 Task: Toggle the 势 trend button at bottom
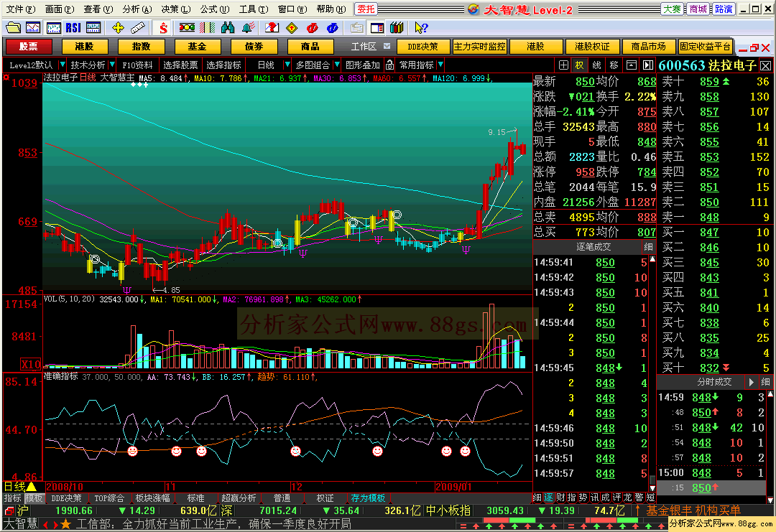[x=583, y=498]
